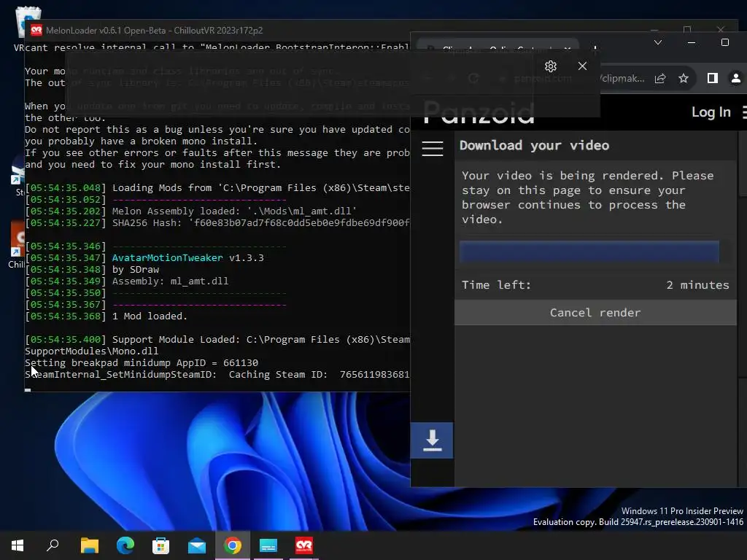Screen dimensions: 747x560
Task: Open Panzoid hamburger sidebar menu
Action: 433,148
